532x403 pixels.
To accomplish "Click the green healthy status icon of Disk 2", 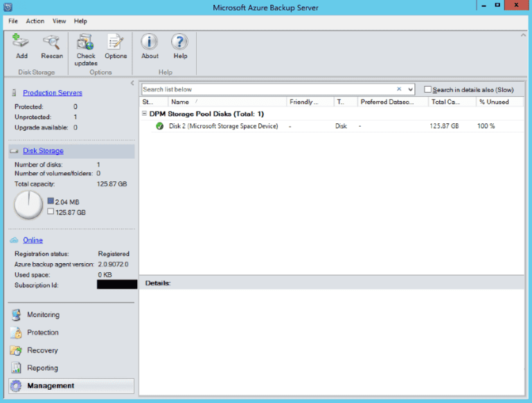I will pos(159,126).
